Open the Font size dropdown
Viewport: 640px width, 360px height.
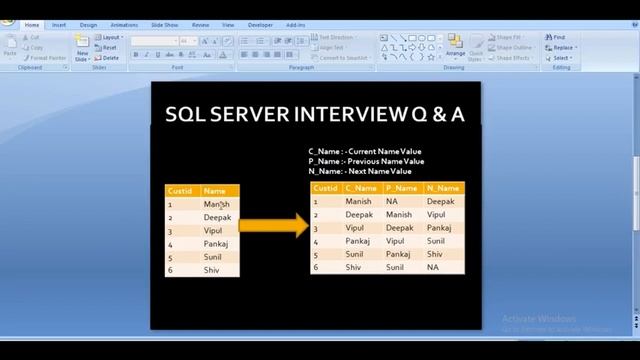[x=194, y=41]
